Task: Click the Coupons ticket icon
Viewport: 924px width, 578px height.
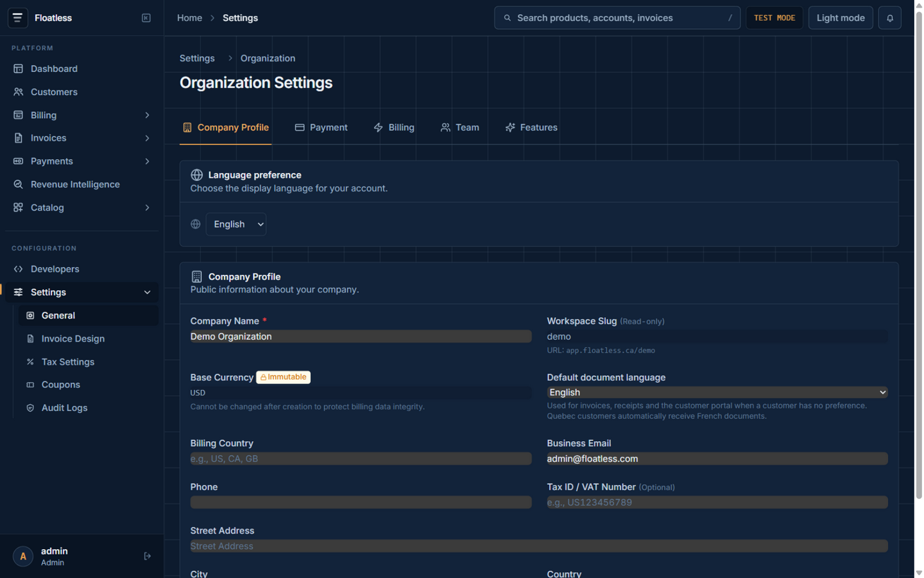Action: 30,385
